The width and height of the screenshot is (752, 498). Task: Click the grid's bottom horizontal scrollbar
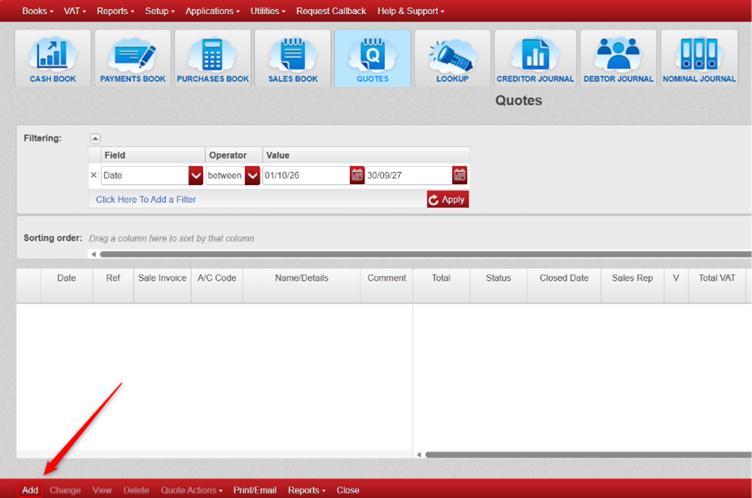588,454
